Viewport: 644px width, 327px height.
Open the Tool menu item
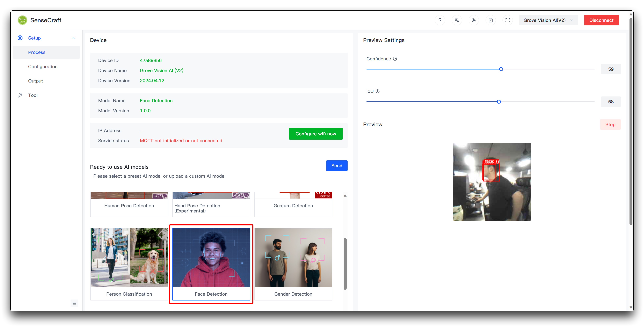click(46, 95)
